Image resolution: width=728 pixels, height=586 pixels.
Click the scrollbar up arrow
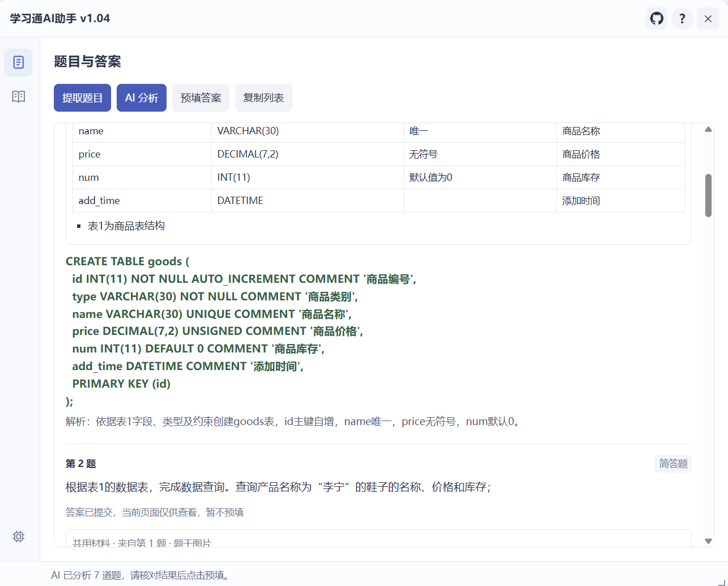tap(708, 129)
